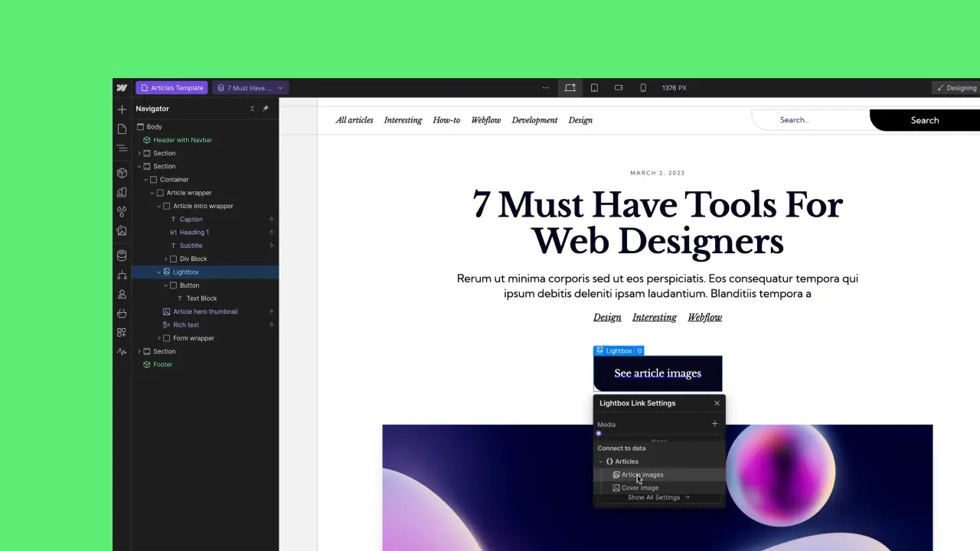Collapse the Container node in Navigator

(x=145, y=180)
